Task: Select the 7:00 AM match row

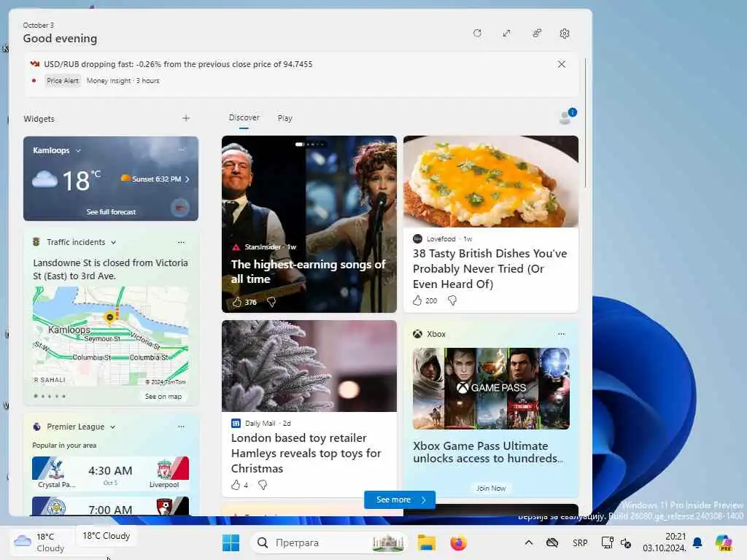Action: point(111,506)
